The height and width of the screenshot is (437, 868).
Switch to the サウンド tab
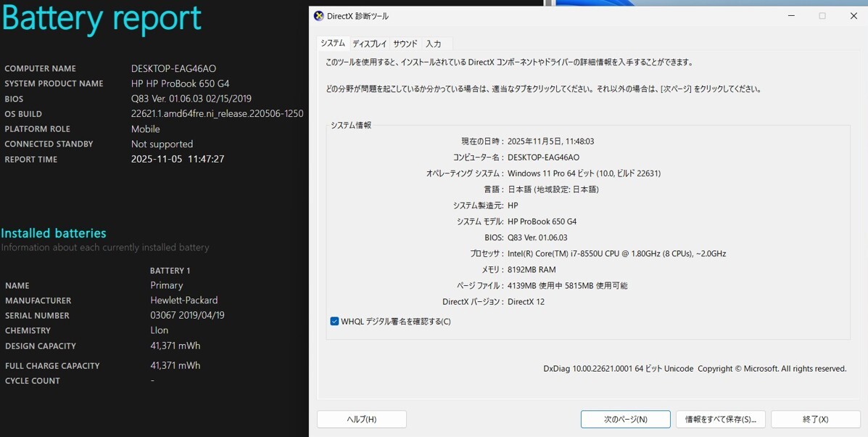pyautogui.click(x=405, y=44)
